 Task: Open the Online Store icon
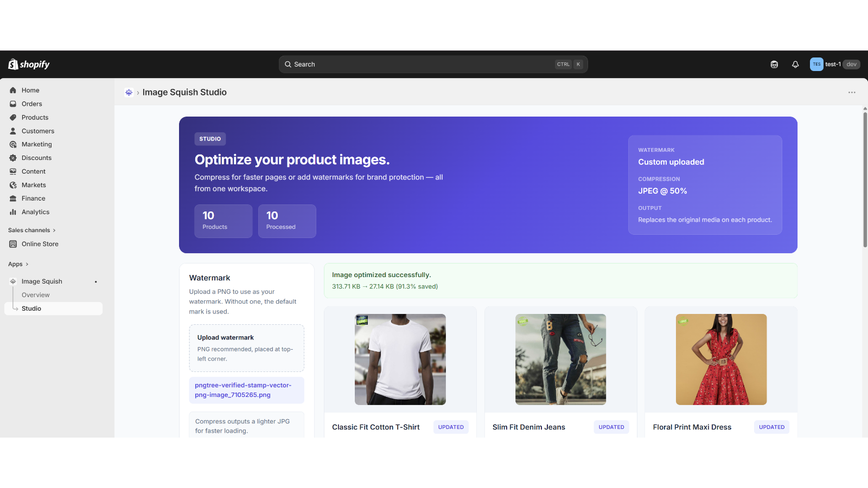(x=13, y=244)
